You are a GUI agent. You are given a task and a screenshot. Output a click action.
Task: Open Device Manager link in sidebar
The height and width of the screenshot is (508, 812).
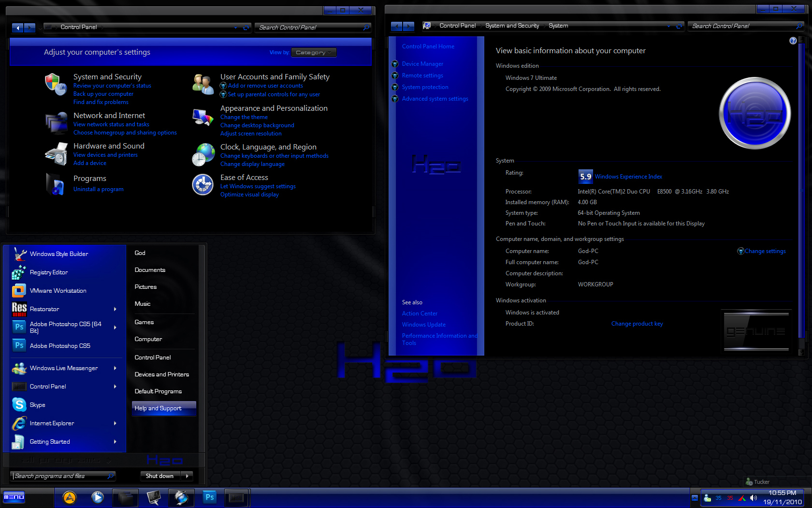[x=422, y=64]
